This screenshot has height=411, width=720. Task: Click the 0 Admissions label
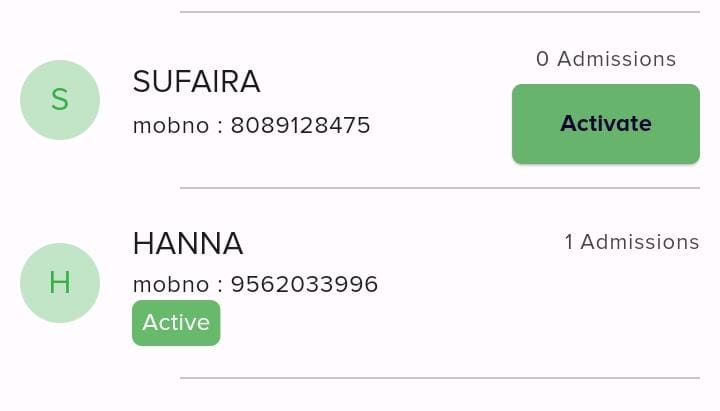pos(606,59)
